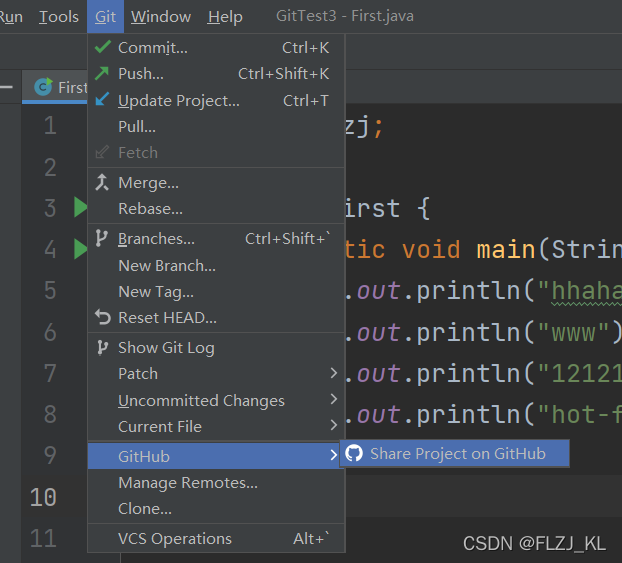Open Current File entry

coord(216,427)
